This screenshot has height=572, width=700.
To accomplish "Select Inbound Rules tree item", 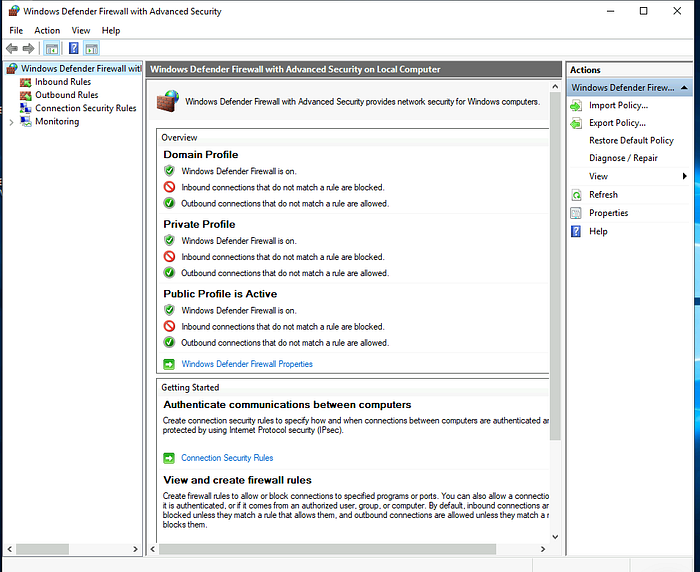I will click(63, 82).
